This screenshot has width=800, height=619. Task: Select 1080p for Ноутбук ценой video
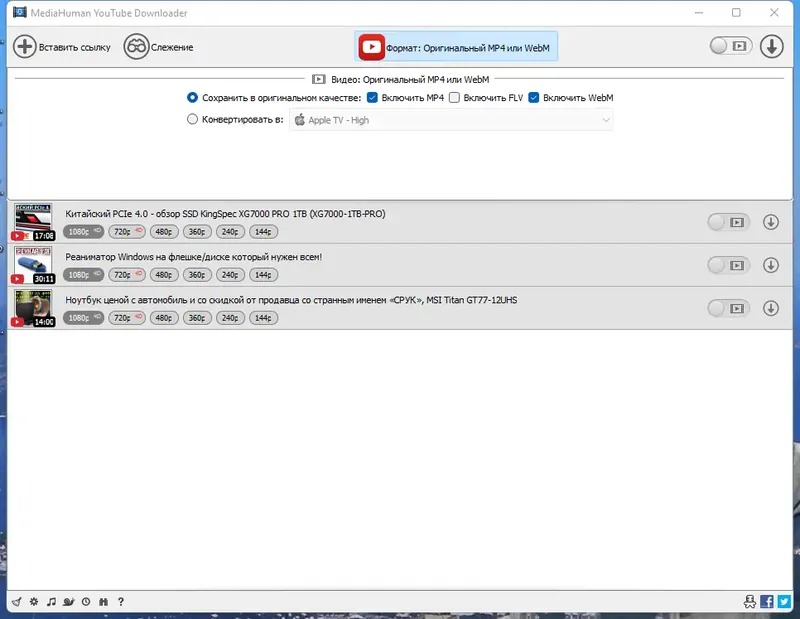click(83, 318)
